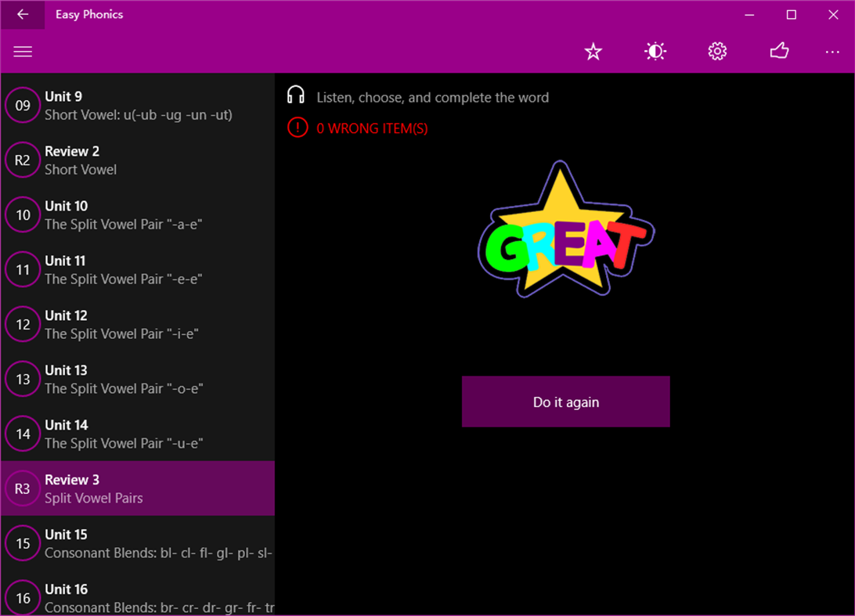Image resolution: width=855 pixels, height=616 pixels.
Task: Open Unit 15 Consonant Blends lesson
Action: click(x=137, y=542)
